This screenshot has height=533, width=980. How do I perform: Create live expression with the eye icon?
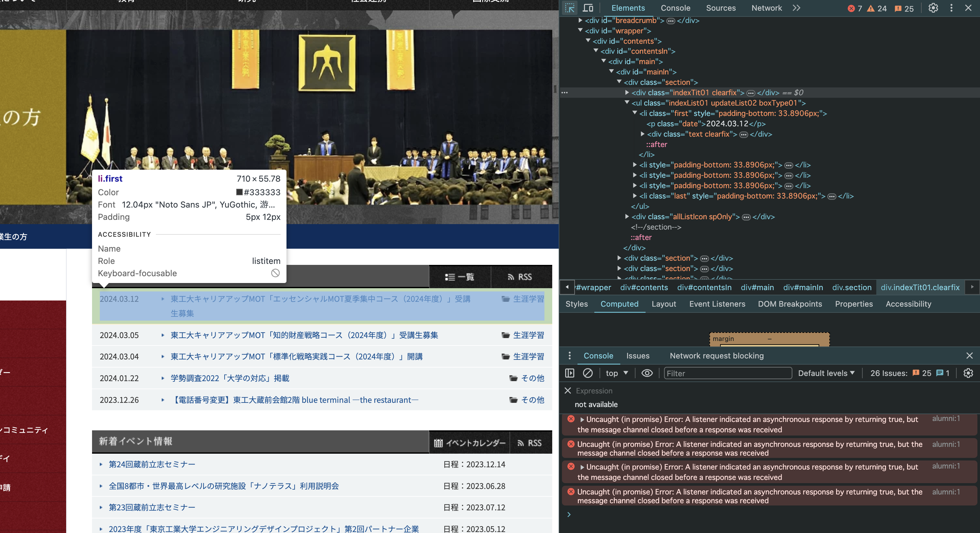(647, 373)
